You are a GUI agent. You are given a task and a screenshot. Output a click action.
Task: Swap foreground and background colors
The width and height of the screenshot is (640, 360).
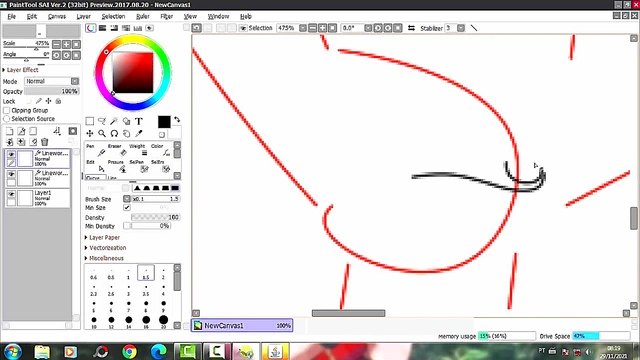[177, 120]
